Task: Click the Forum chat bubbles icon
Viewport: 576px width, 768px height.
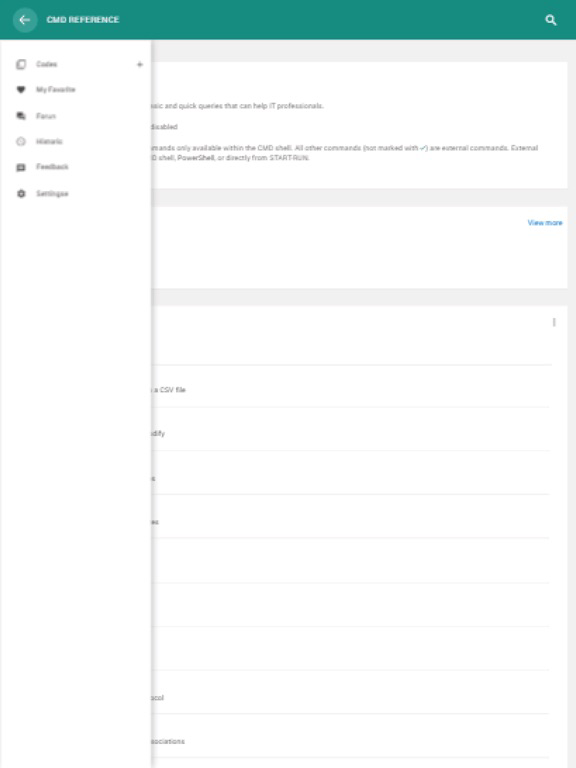Action: point(21,116)
